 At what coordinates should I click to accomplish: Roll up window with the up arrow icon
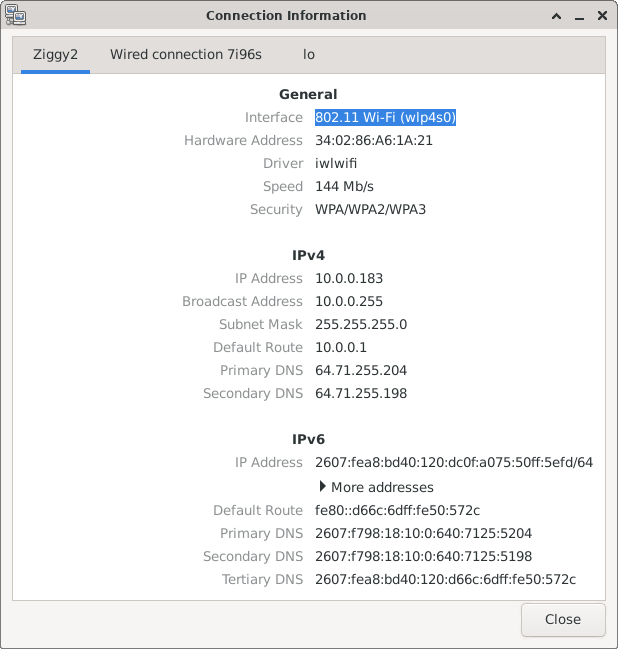[x=557, y=16]
